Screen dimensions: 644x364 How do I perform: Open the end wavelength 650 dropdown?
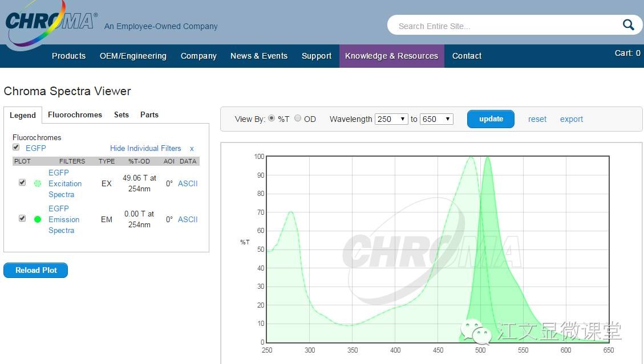(436, 119)
